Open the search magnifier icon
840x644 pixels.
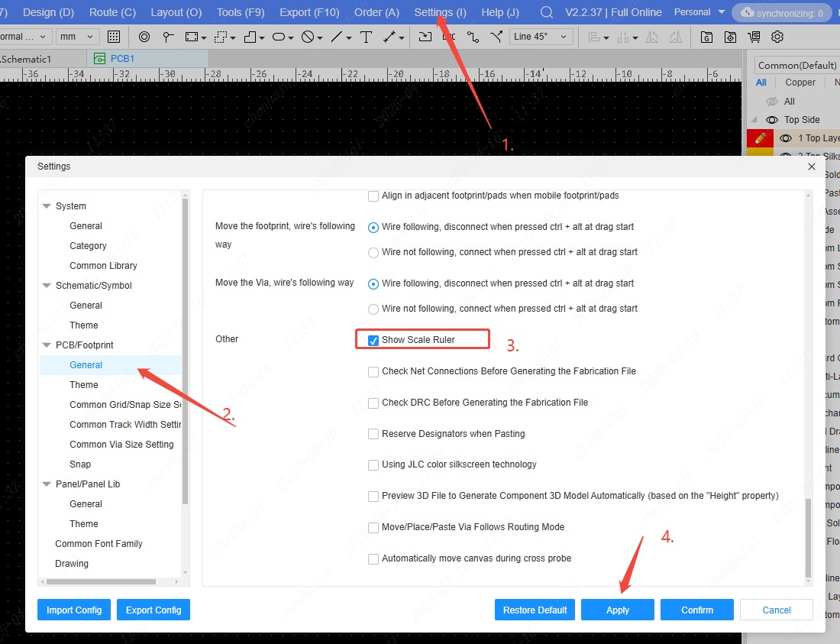tap(546, 12)
